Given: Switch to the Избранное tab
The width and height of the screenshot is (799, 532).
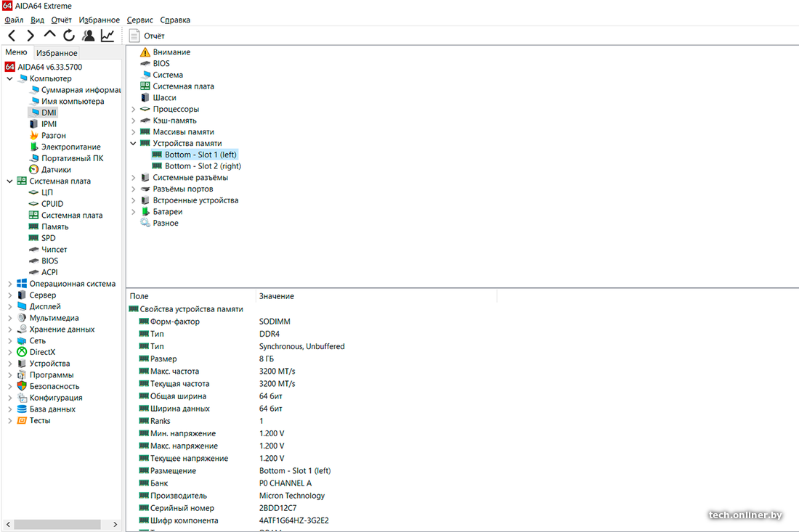Looking at the screenshot, I should click(x=57, y=53).
